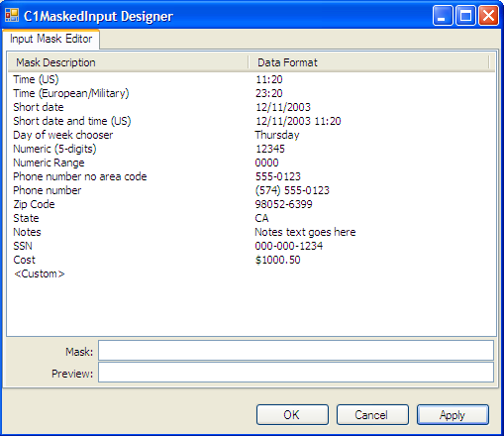Click the 12345 data format value
The image size is (504, 436).
(270, 149)
